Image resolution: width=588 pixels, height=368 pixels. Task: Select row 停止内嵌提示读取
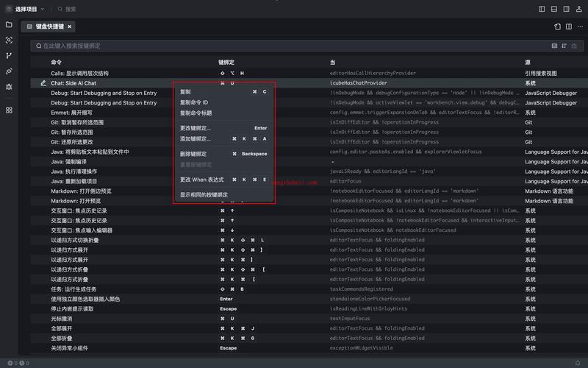pos(309,308)
